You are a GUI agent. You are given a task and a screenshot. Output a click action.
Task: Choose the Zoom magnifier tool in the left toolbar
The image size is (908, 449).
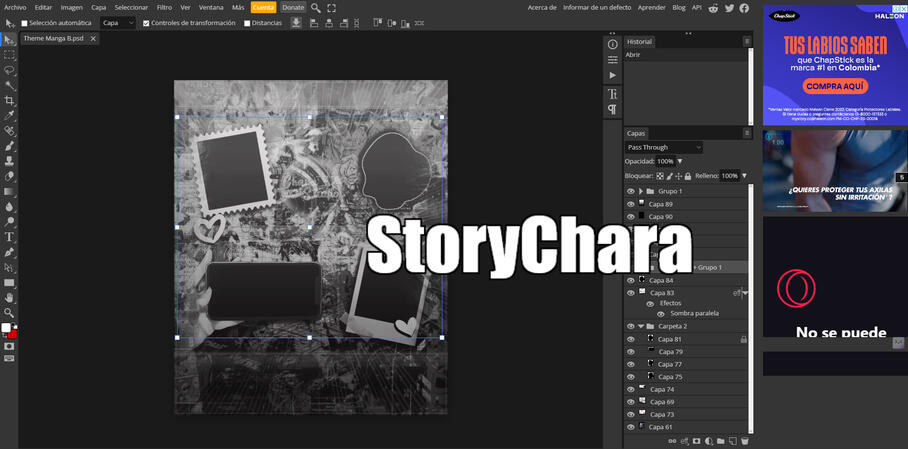coord(10,312)
